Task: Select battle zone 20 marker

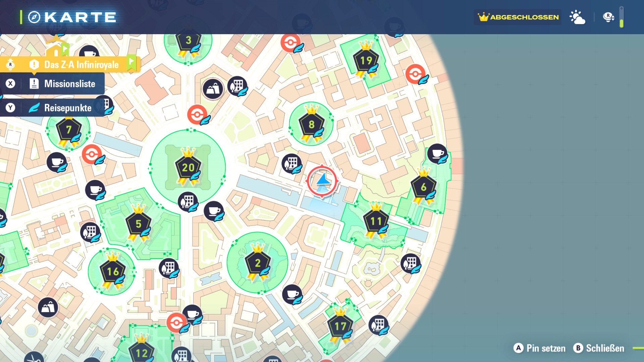Action: (188, 167)
